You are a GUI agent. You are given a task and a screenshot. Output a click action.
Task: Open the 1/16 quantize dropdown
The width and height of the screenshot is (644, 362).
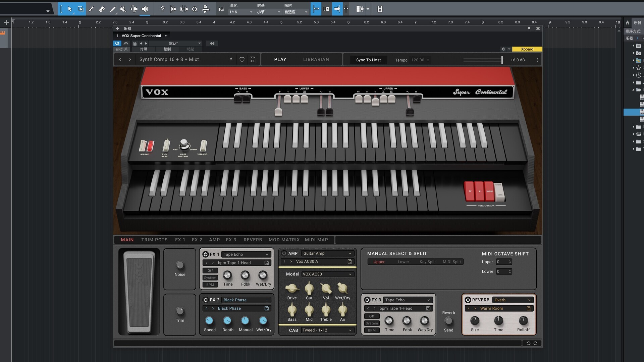pos(241,12)
